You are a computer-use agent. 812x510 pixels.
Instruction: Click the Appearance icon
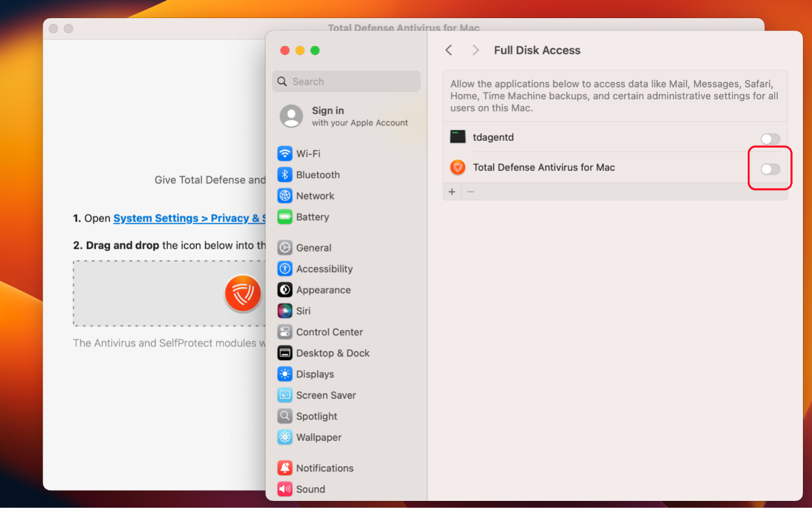tap(285, 290)
